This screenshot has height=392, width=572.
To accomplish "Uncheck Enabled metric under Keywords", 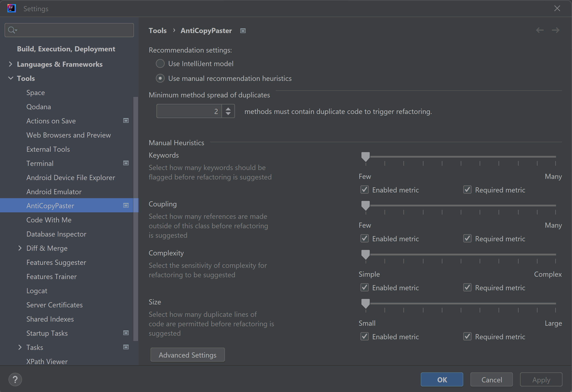I will 365,190.
